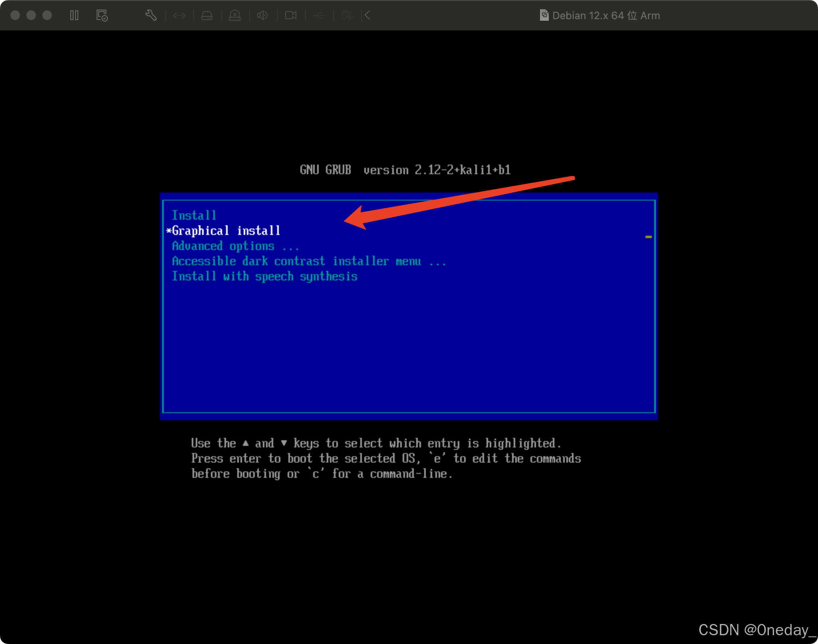Image resolution: width=818 pixels, height=644 pixels.
Task: Click the 'GNU GRUB version 2.12-2+kali1+b1' heading
Action: 405,170
